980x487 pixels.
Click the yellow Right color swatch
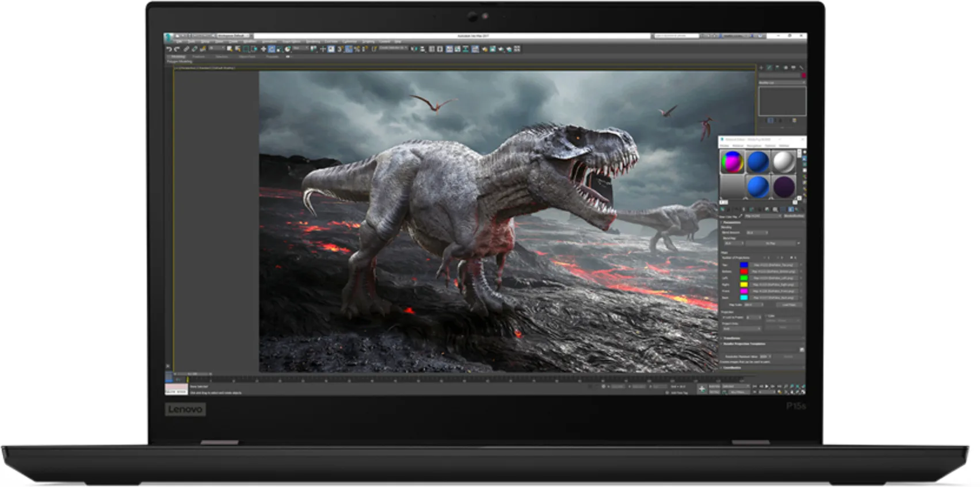[744, 285]
